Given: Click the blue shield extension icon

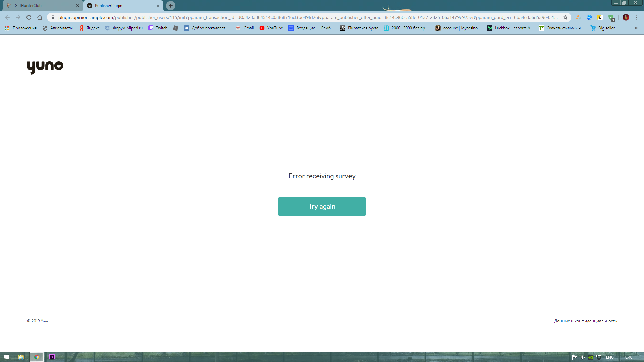Looking at the screenshot, I should (x=589, y=17).
